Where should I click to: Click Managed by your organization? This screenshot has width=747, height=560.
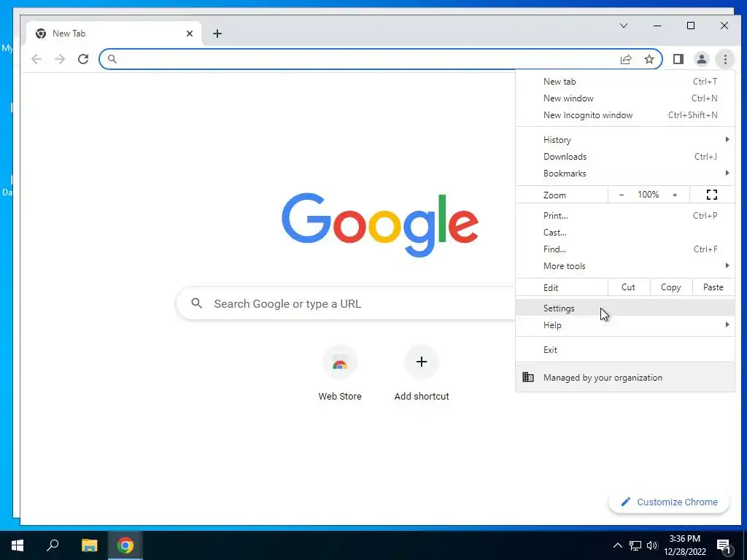625,377
